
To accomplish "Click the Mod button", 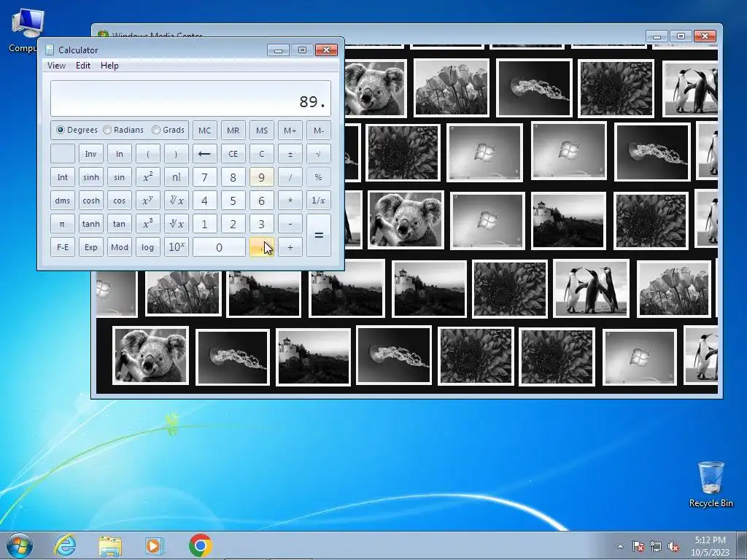I will click(119, 247).
